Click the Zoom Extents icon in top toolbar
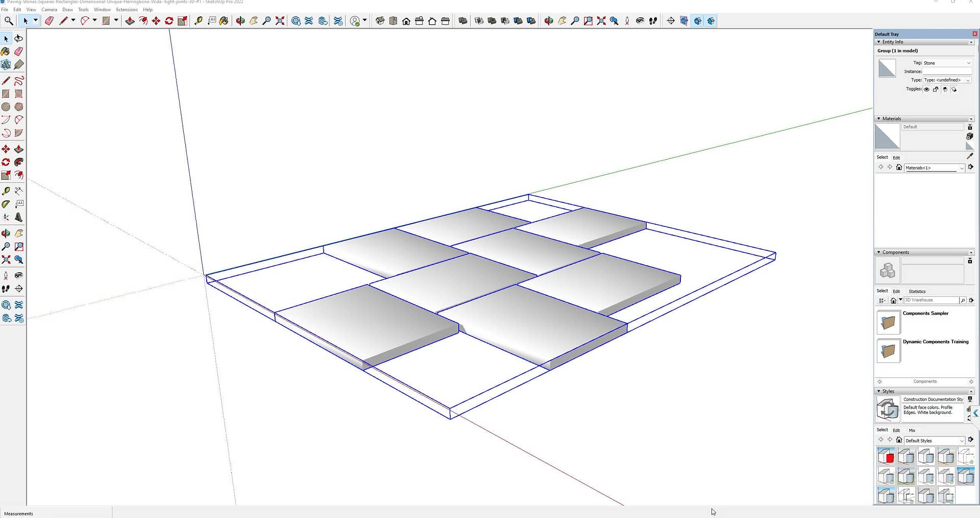Viewport: 980px width, 518px height. pos(280,21)
